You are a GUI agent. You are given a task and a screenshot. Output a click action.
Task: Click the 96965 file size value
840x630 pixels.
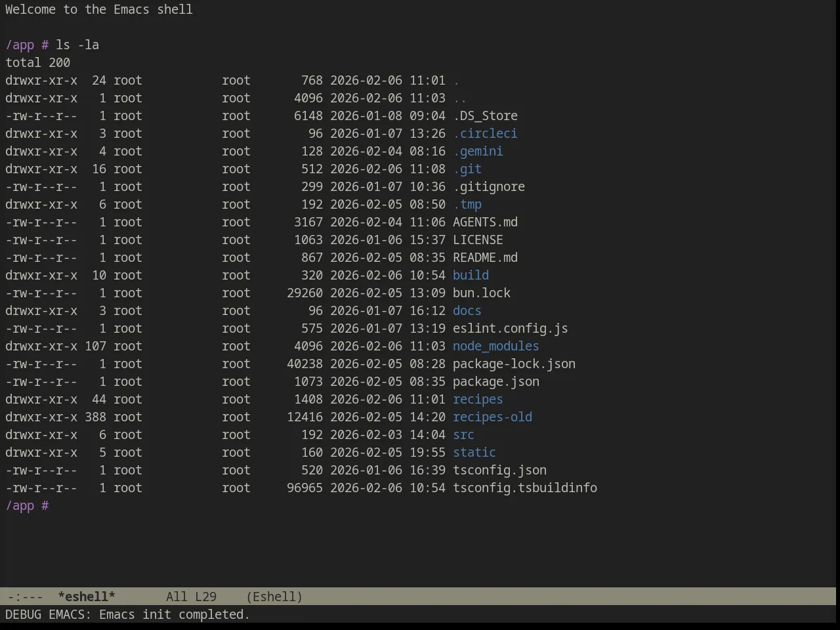[304, 488]
